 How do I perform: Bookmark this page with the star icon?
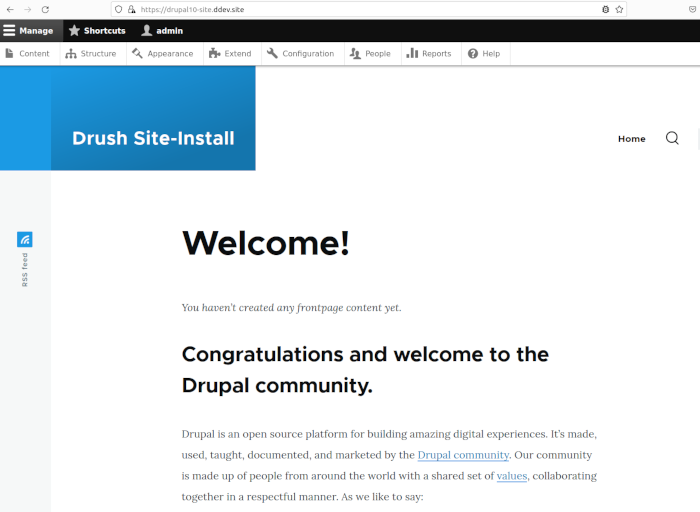619,9
